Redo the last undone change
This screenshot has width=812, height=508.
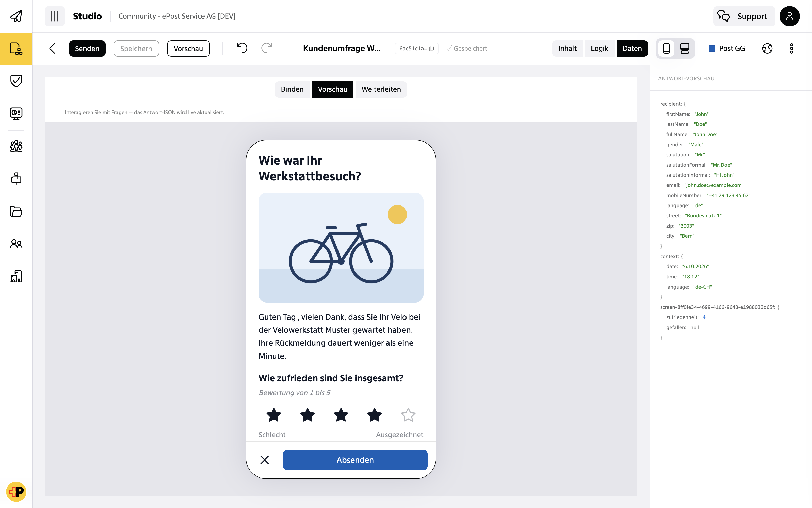pos(266,48)
